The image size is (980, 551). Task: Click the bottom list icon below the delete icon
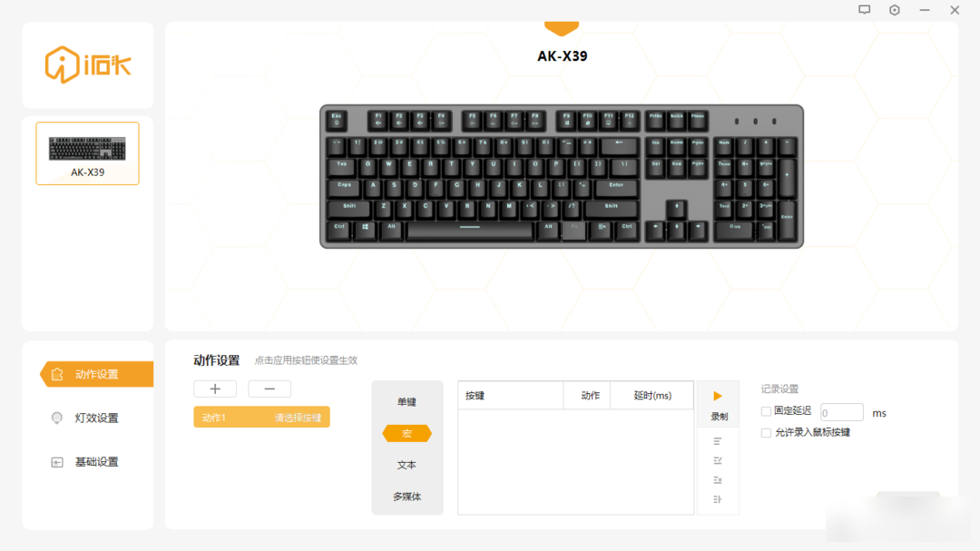click(x=718, y=500)
